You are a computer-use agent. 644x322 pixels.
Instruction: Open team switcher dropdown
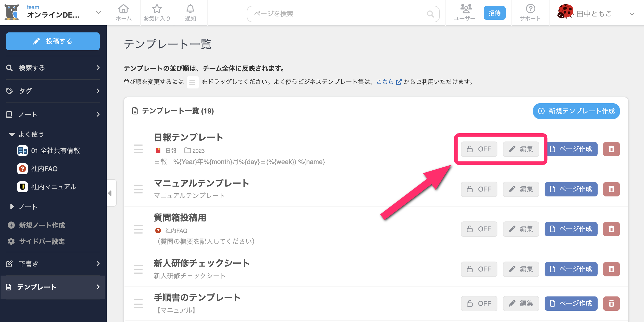pyautogui.click(x=98, y=13)
